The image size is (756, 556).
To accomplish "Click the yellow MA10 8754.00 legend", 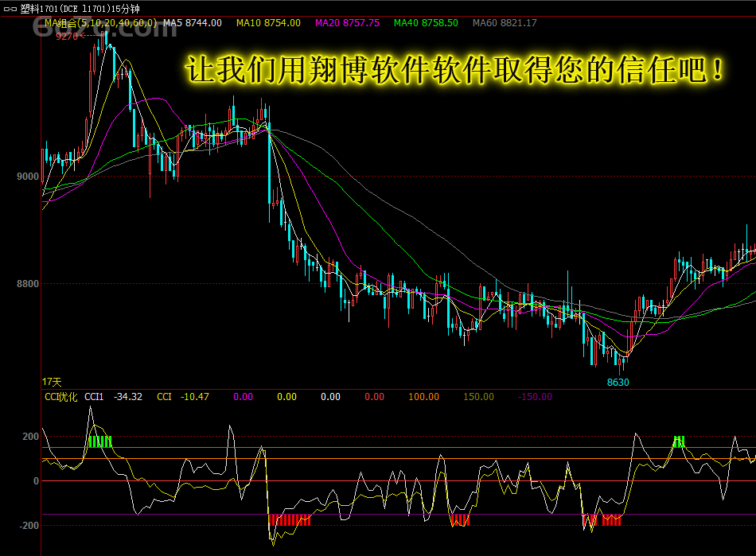I will pos(268,23).
